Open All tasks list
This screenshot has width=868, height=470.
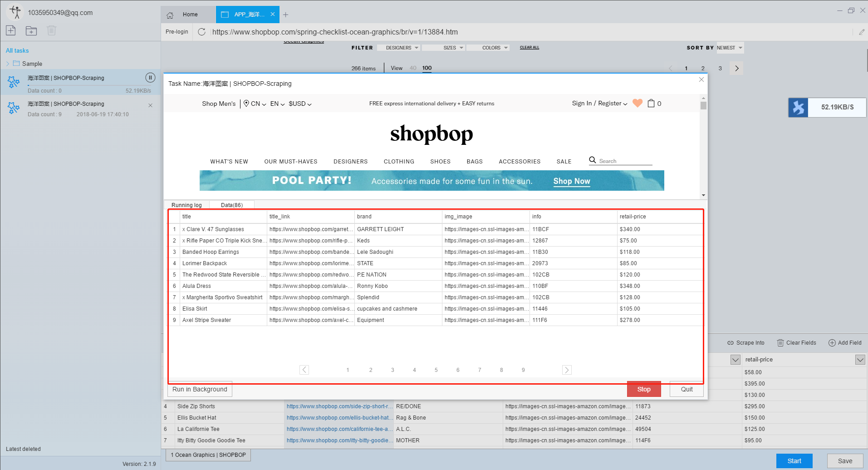click(17, 50)
